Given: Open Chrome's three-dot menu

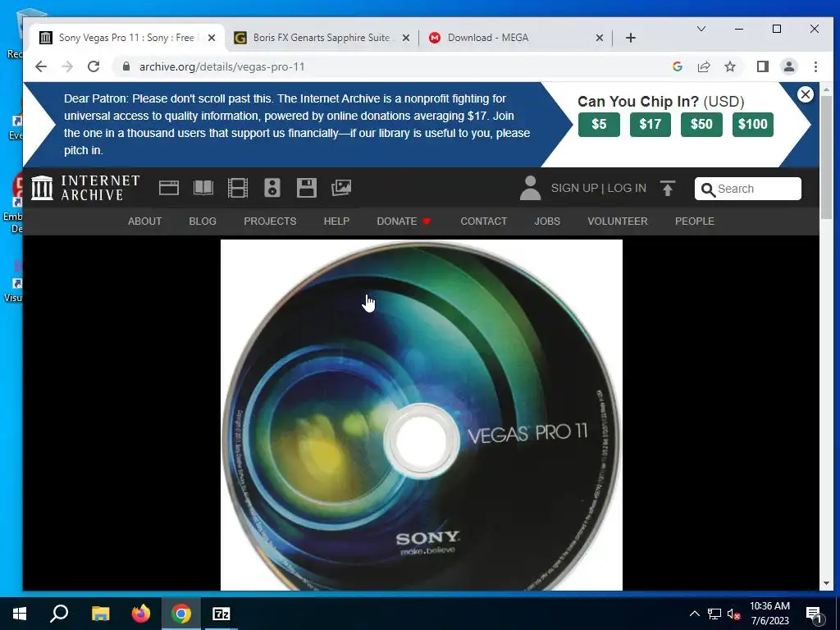Looking at the screenshot, I should [815, 66].
